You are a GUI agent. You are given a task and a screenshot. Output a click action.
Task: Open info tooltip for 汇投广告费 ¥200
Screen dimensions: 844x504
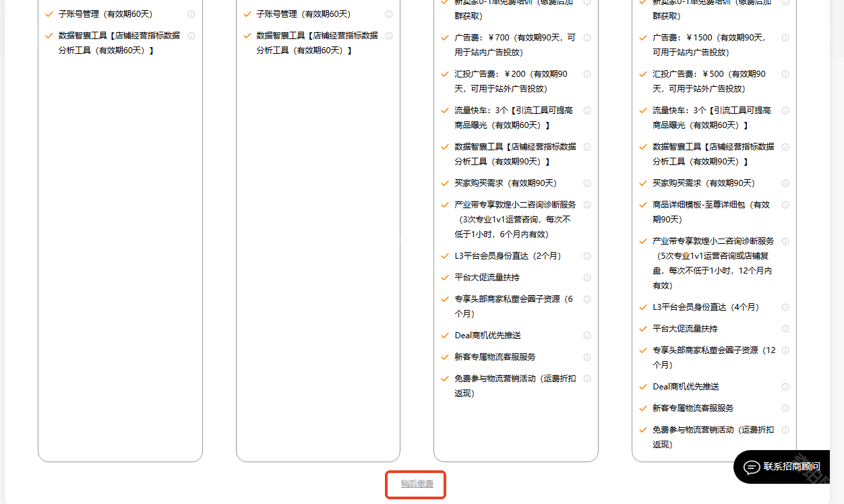pos(587,74)
